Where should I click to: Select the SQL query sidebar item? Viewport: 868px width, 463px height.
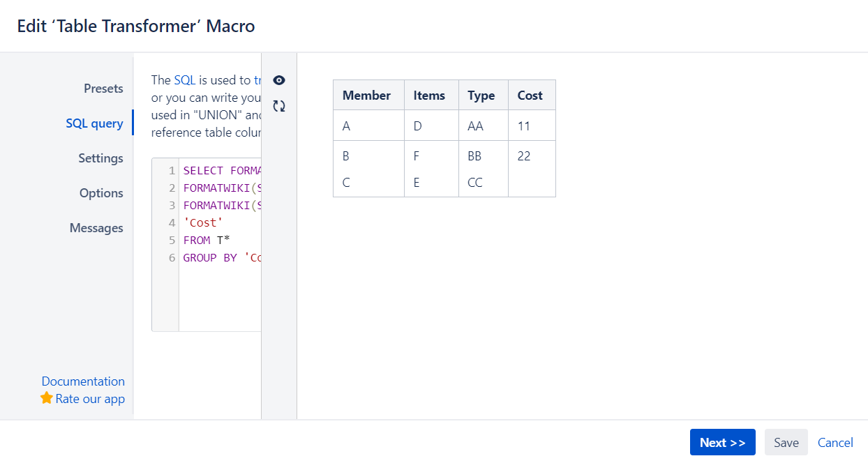(96, 123)
